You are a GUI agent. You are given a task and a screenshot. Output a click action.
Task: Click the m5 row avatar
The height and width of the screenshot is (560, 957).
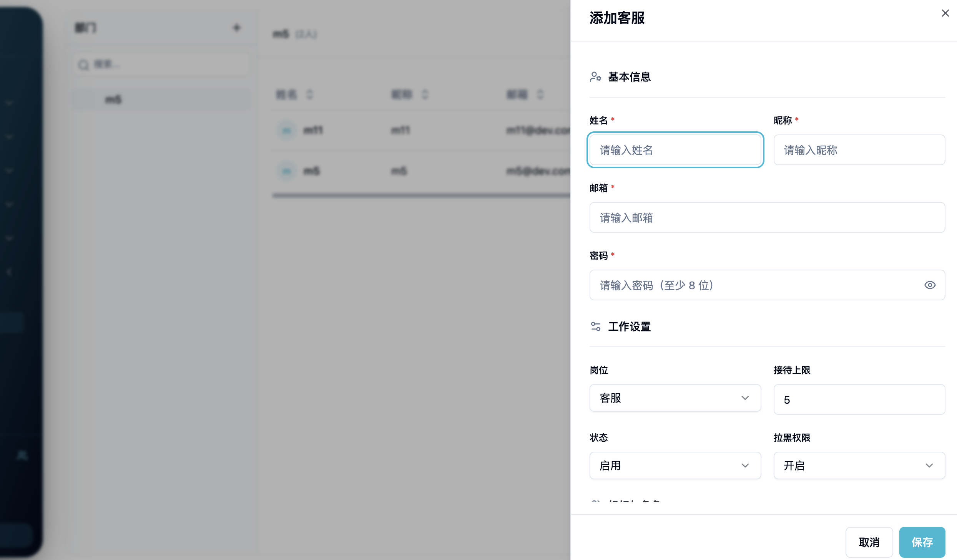(x=287, y=171)
